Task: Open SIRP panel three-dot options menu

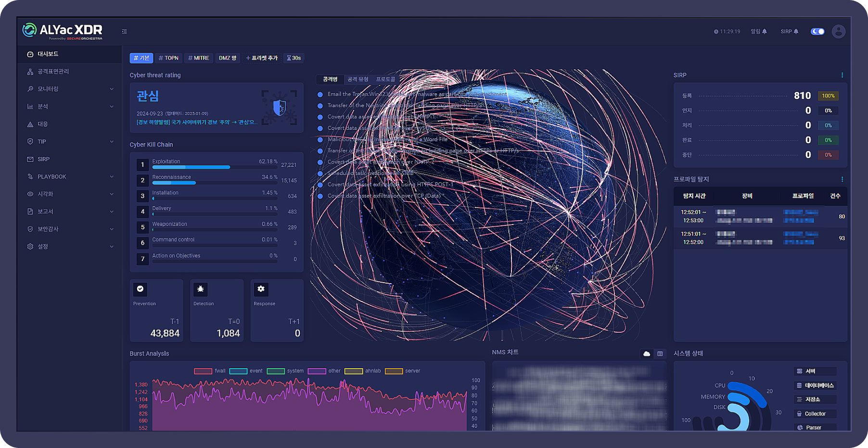Action: (x=842, y=75)
